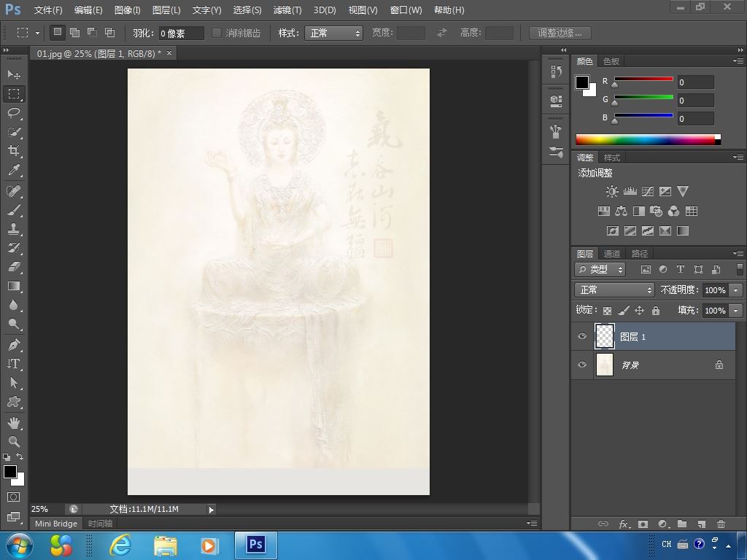Add a Color Balance adjustment
Image resolution: width=747 pixels, height=560 pixels.
(621, 211)
